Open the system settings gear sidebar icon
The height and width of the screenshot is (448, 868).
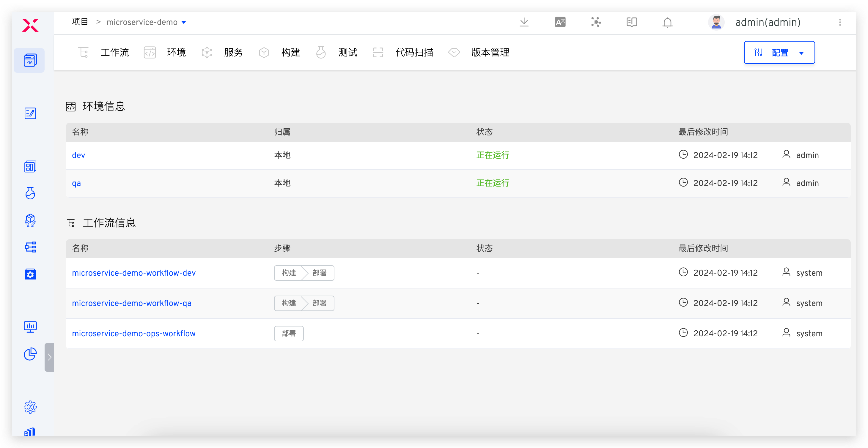pyautogui.click(x=30, y=407)
